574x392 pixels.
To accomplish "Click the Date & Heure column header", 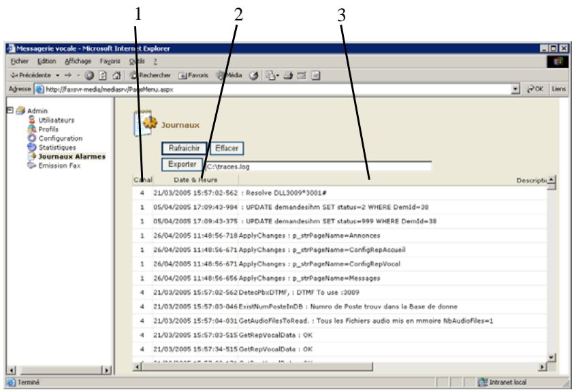I will coord(195,180).
